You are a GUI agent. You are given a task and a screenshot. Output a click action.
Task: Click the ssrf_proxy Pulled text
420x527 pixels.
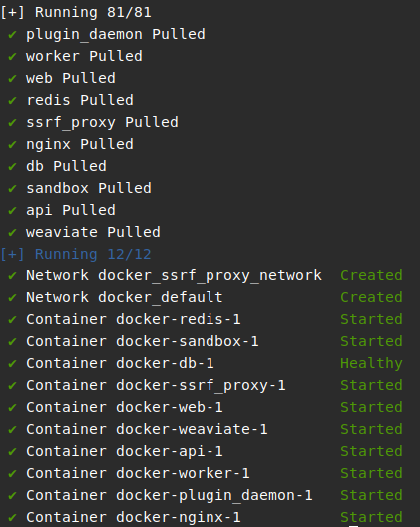point(102,123)
